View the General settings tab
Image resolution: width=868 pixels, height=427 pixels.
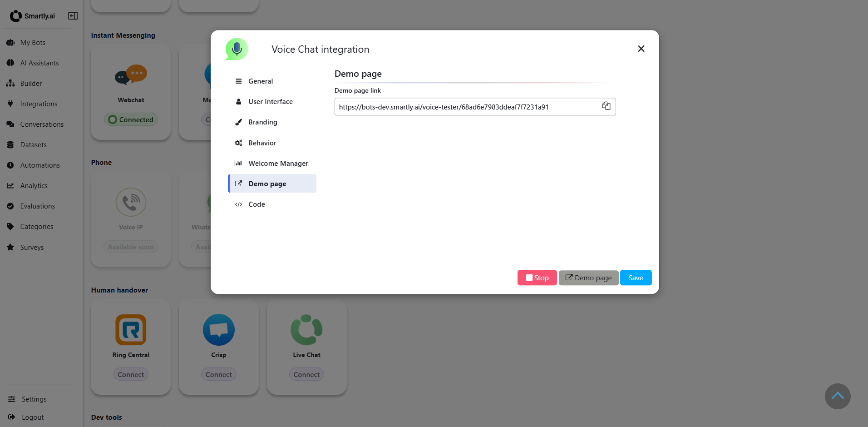pos(260,81)
